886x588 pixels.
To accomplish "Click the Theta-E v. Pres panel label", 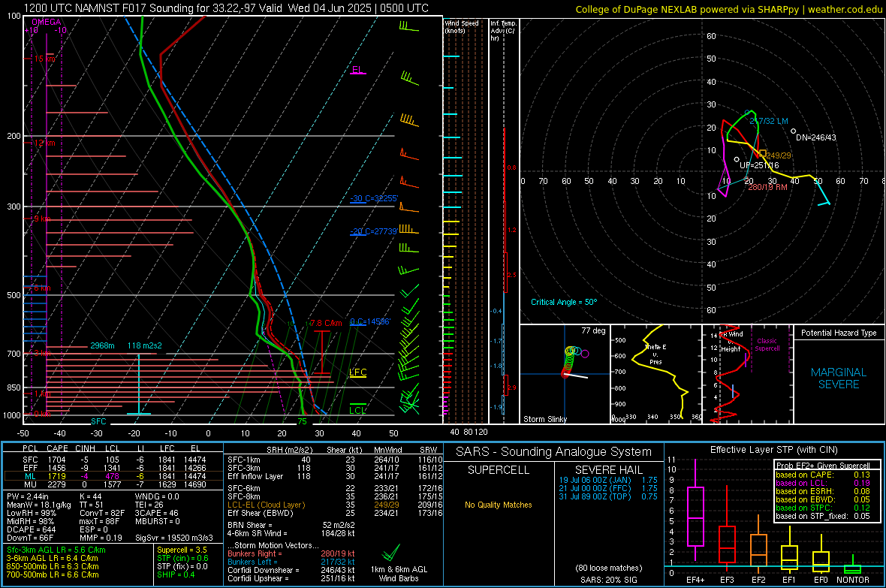I will [655, 354].
